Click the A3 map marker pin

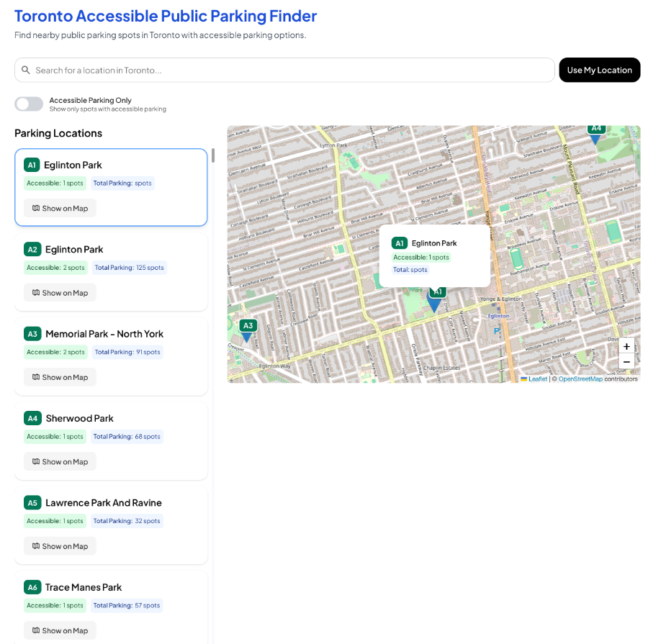(248, 331)
